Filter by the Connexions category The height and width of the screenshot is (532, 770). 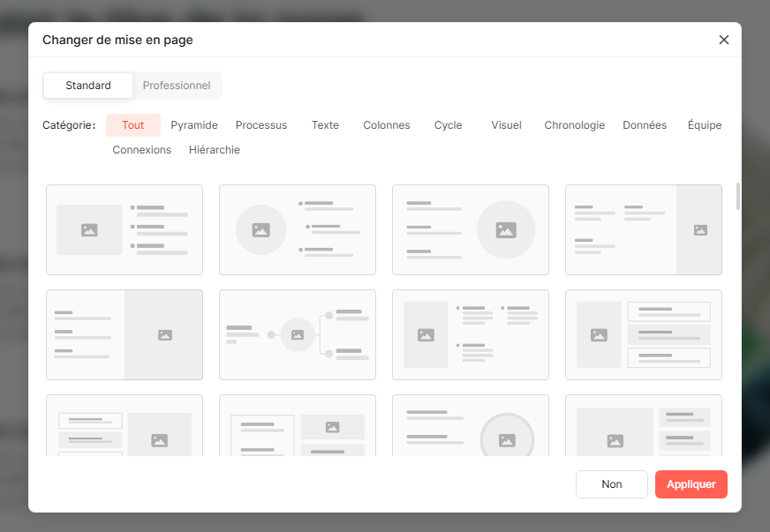pos(142,150)
